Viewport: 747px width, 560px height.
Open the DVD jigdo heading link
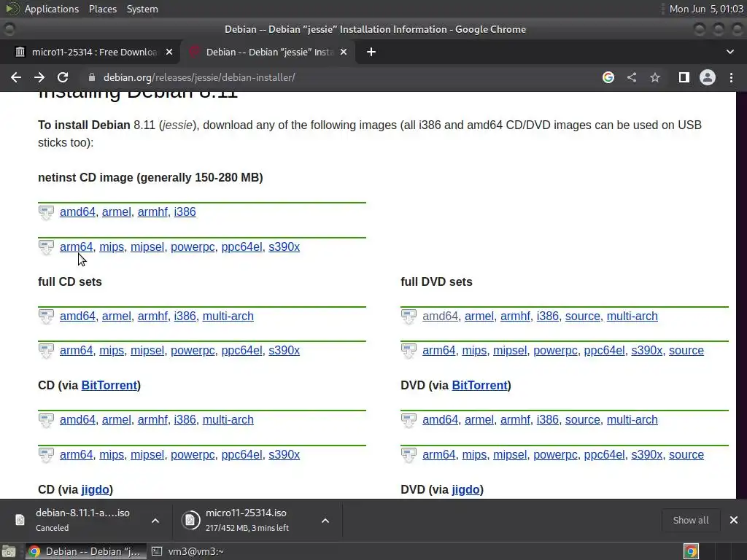(465, 489)
